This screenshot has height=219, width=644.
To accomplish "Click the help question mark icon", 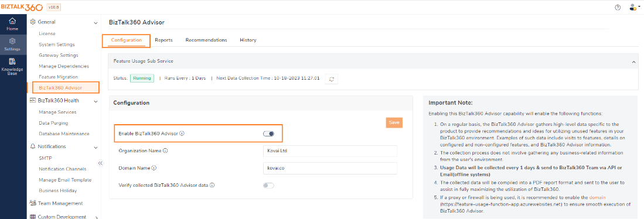I will pyautogui.click(x=617, y=8).
